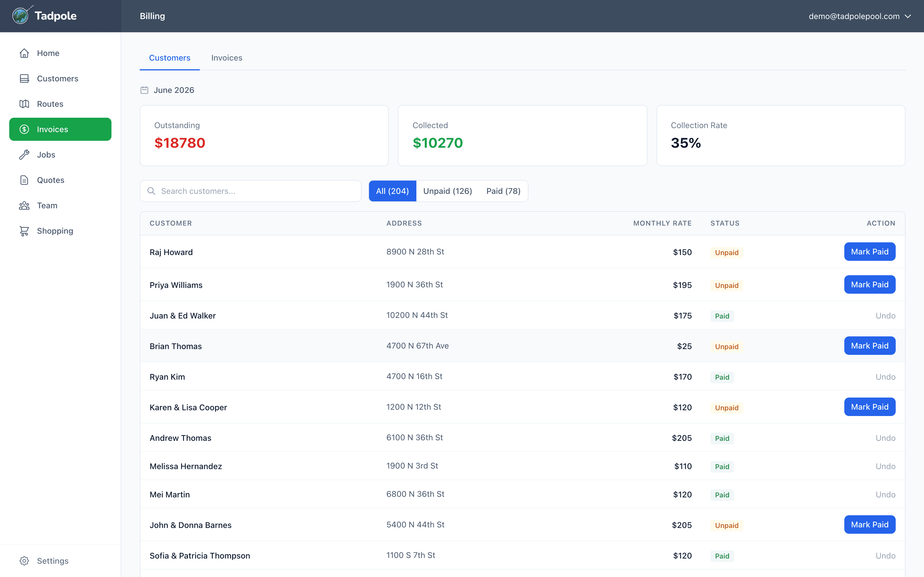Image resolution: width=924 pixels, height=577 pixels.
Task: Click the calendar icon beside June 2026
Action: click(144, 90)
